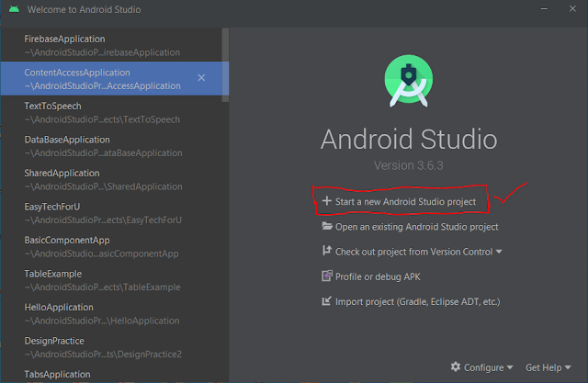The height and width of the screenshot is (383, 588).
Task: Open the DesignPractice recent project
Action: click(x=111, y=347)
